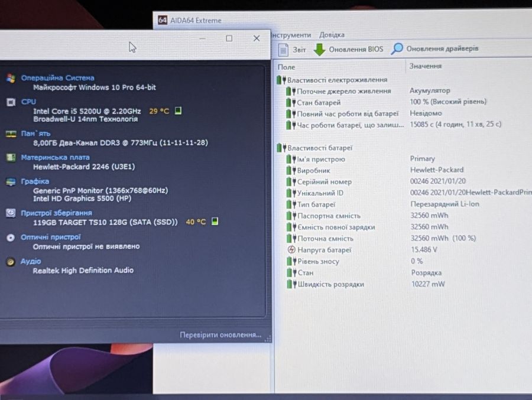Close the Speccy summary window
Screen dimensions: 532x400
(257, 38)
